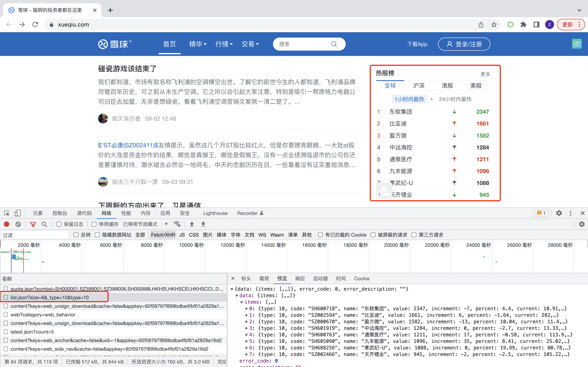
Task: Click the 雪球 logo
Action: pyautogui.click(x=115, y=44)
